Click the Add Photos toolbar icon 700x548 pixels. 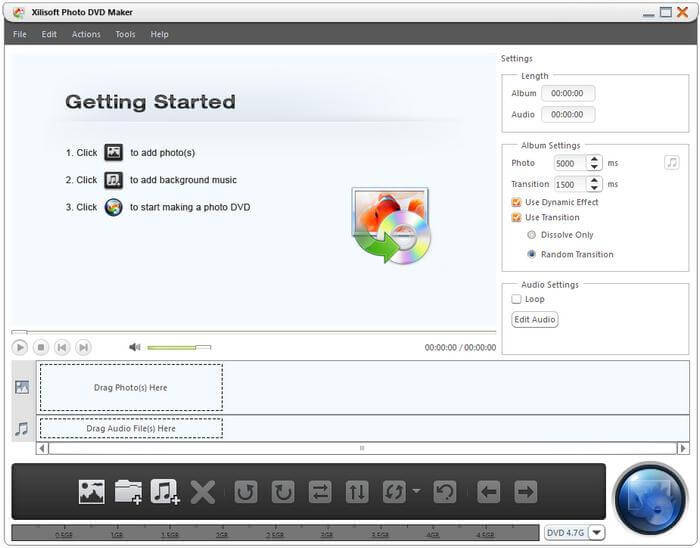(92, 492)
